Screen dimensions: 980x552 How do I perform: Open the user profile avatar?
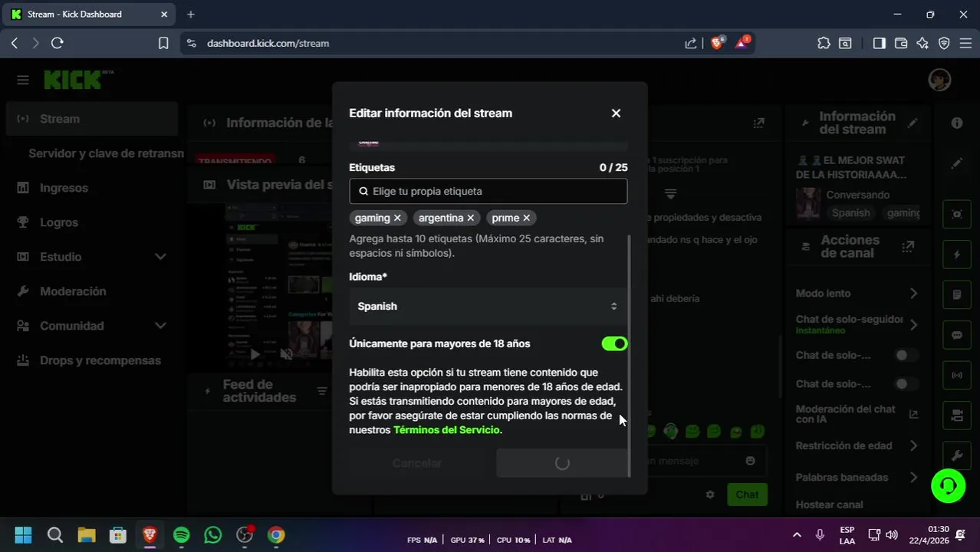[939, 80]
